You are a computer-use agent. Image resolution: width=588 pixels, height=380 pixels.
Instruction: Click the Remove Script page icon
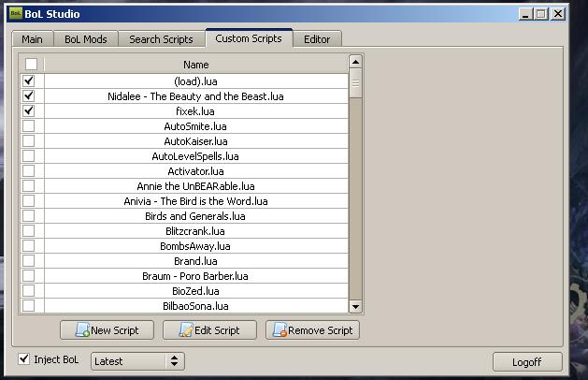pos(280,330)
